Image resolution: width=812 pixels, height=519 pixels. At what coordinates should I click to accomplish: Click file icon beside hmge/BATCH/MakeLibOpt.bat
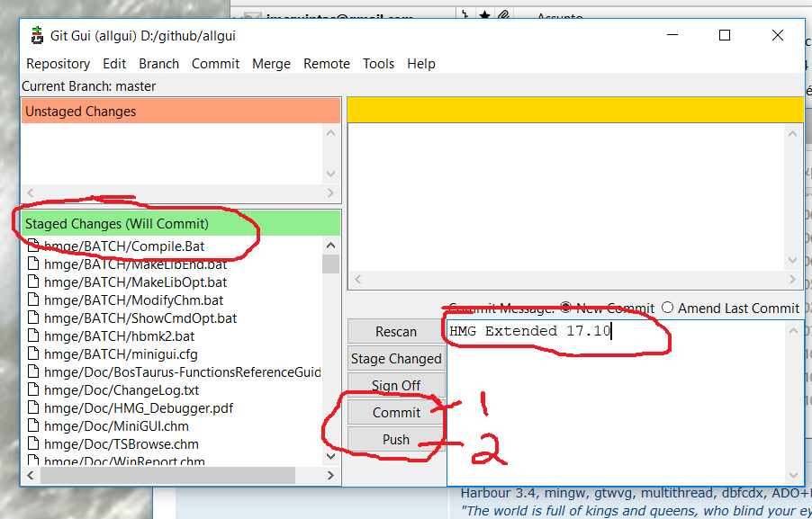pyautogui.click(x=33, y=282)
